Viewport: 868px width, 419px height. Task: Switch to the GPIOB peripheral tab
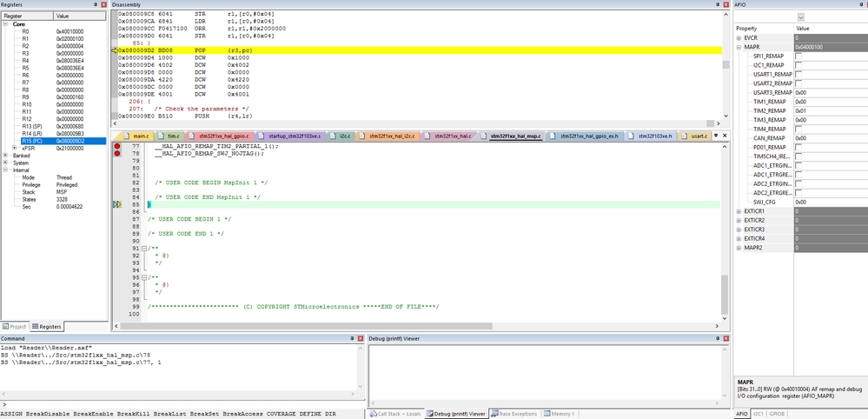coord(778,414)
